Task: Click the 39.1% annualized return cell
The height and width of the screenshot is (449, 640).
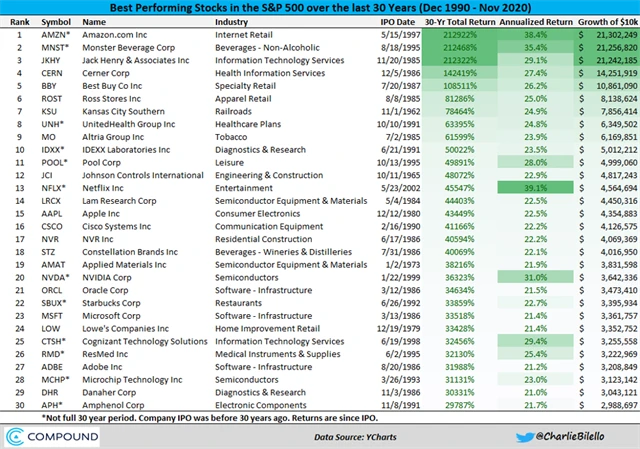Action: pyautogui.click(x=536, y=188)
